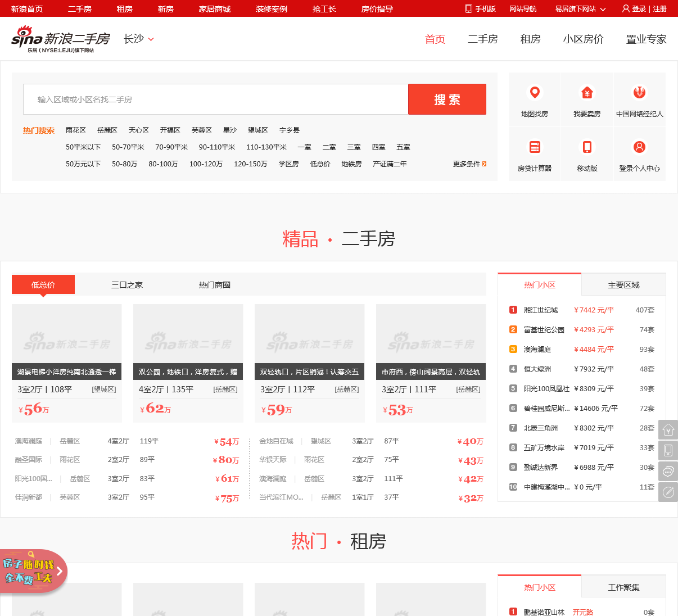The image size is (678, 616).
Task: Filter by 50平米以下 area
Action: pyautogui.click(x=83, y=147)
